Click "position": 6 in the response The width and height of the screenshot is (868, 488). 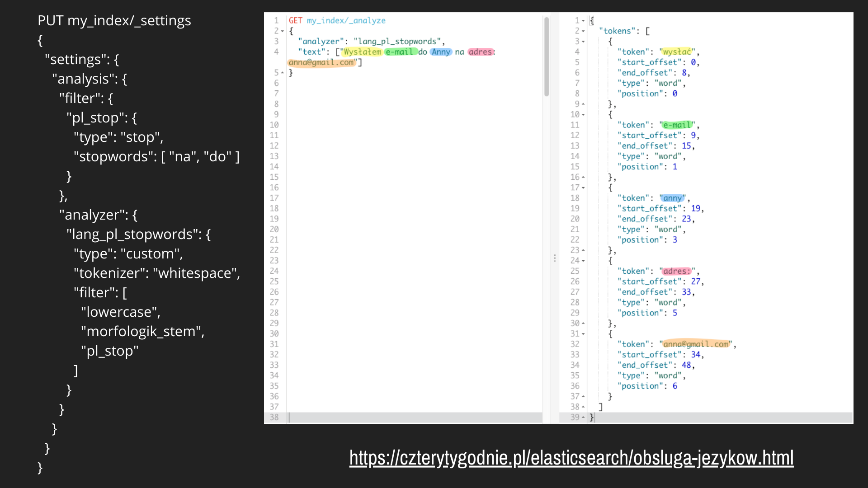click(x=647, y=386)
